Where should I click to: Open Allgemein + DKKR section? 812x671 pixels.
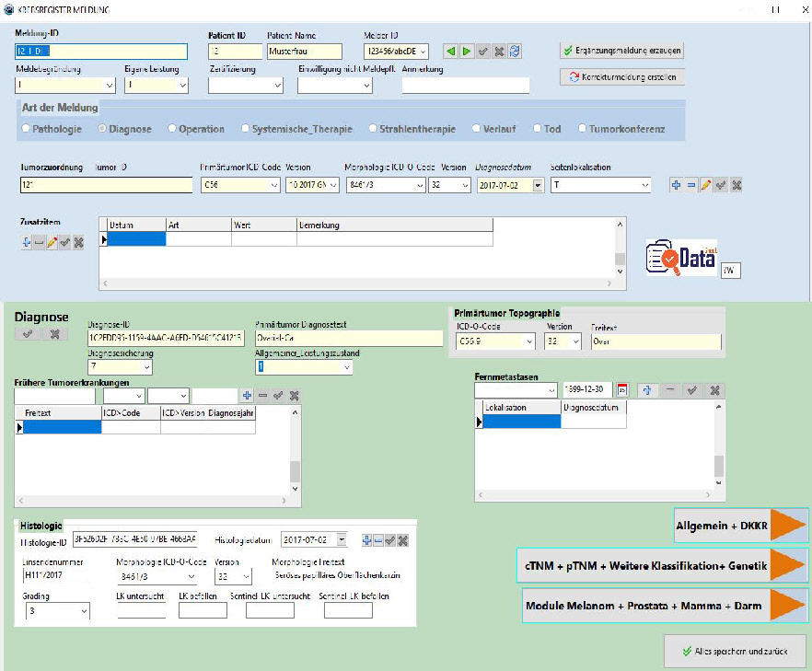(741, 524)
